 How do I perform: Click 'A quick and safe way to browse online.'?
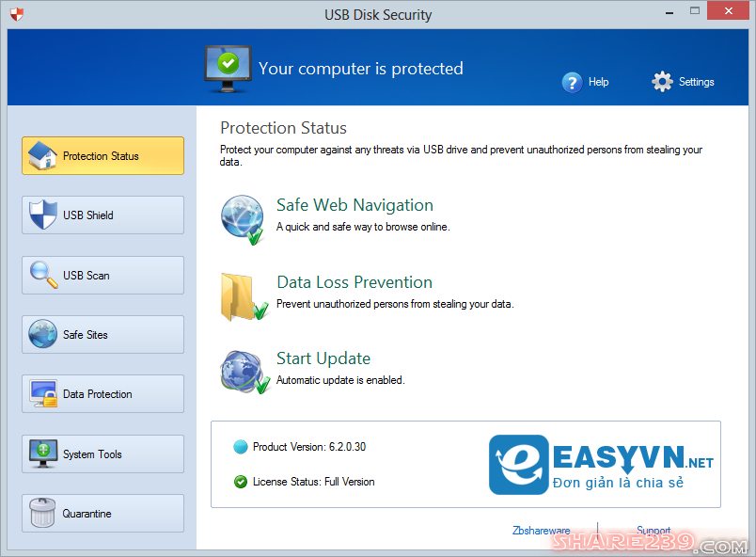pyautogui.click(x=363, y=227)
